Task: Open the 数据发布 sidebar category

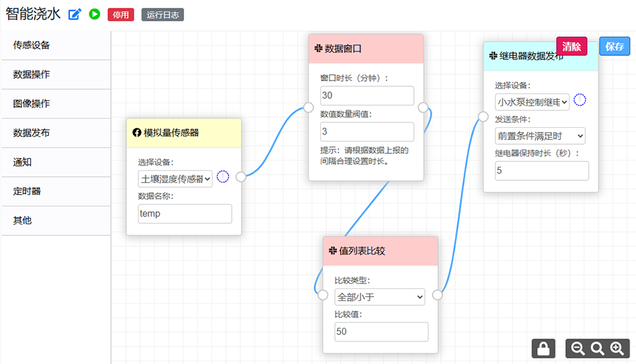Action: pyautogui.click(x=56, y=133)
